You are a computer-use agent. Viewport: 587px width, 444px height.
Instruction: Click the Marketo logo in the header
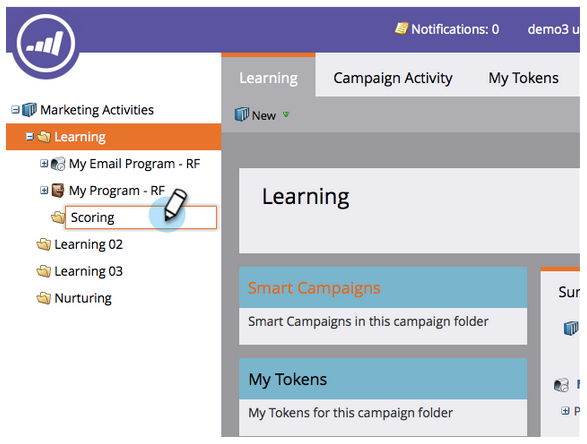click(46, 43)
